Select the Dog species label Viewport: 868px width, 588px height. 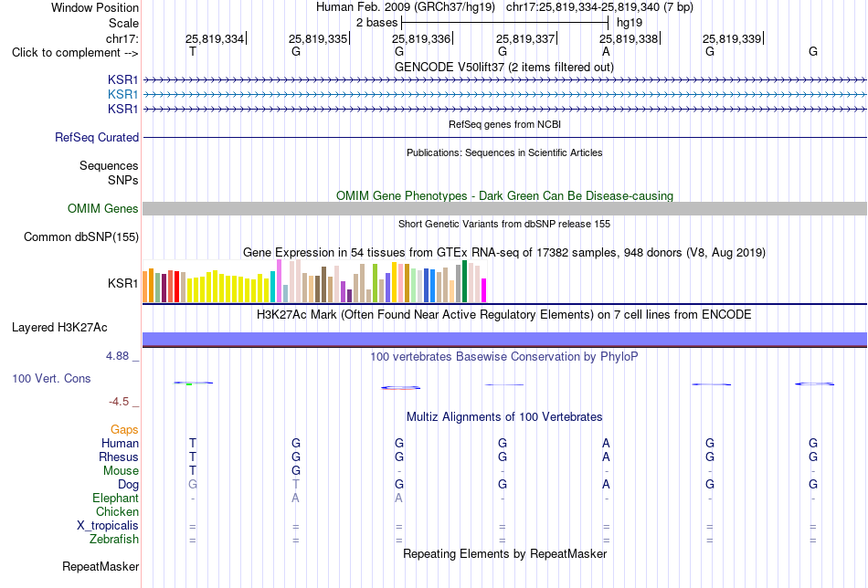128,485
